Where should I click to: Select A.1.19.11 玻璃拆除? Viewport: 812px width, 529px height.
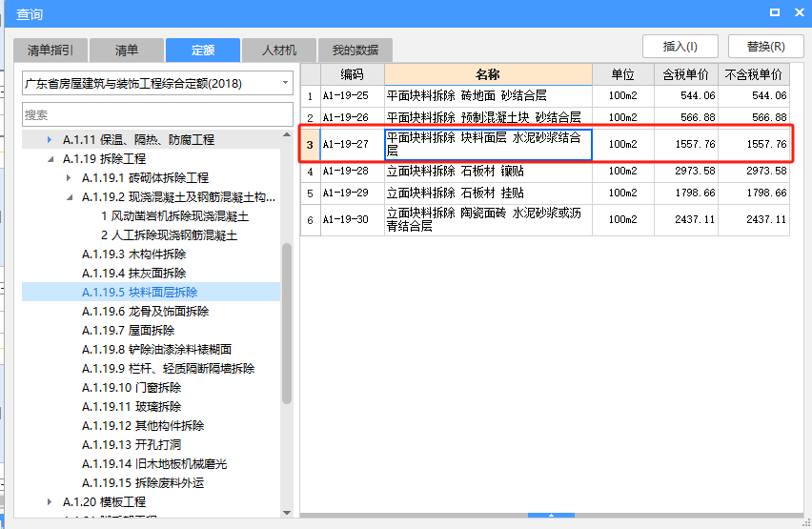point(132,407)
